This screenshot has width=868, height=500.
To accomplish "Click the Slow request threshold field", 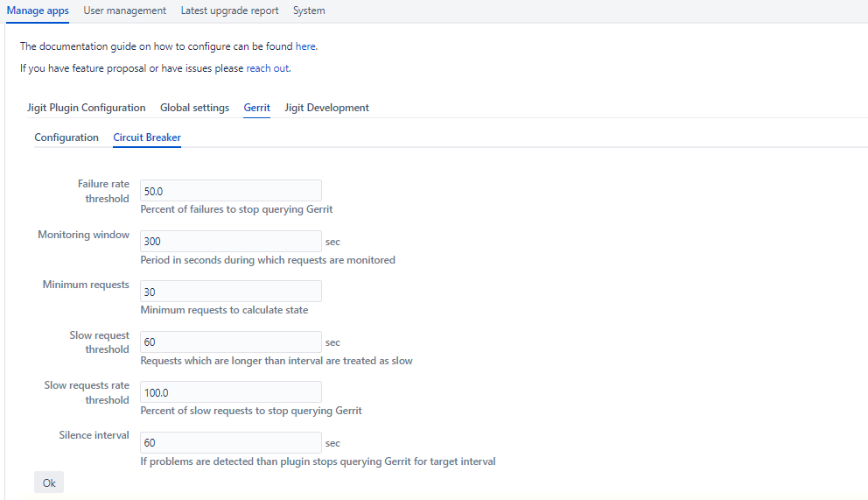I will [230, 342].
